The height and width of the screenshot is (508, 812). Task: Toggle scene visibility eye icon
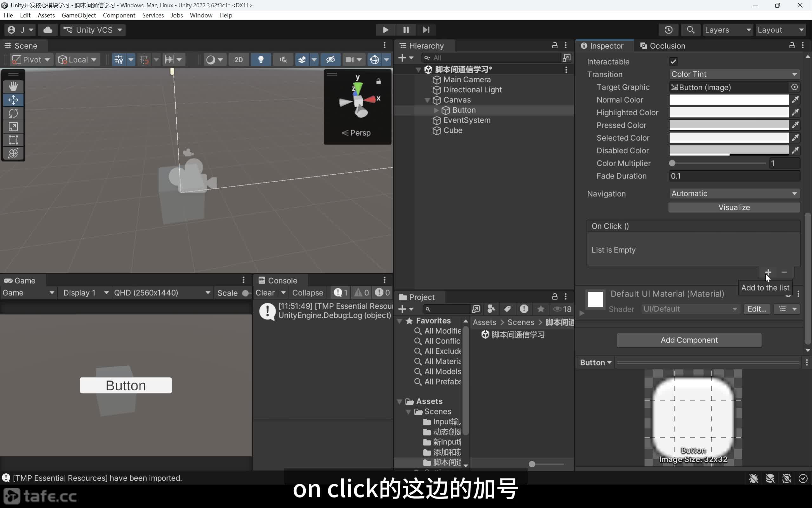pyautogui.click(x=331, y=60)
